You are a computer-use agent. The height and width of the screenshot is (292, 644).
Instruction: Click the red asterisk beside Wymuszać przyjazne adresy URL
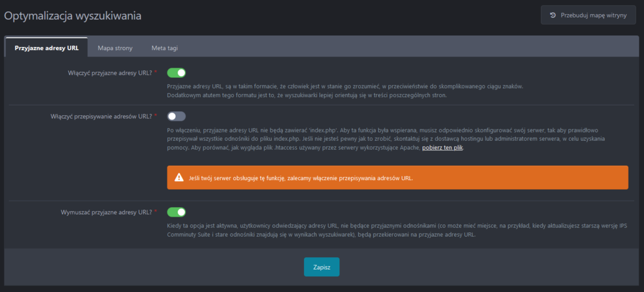coord(156,212)
